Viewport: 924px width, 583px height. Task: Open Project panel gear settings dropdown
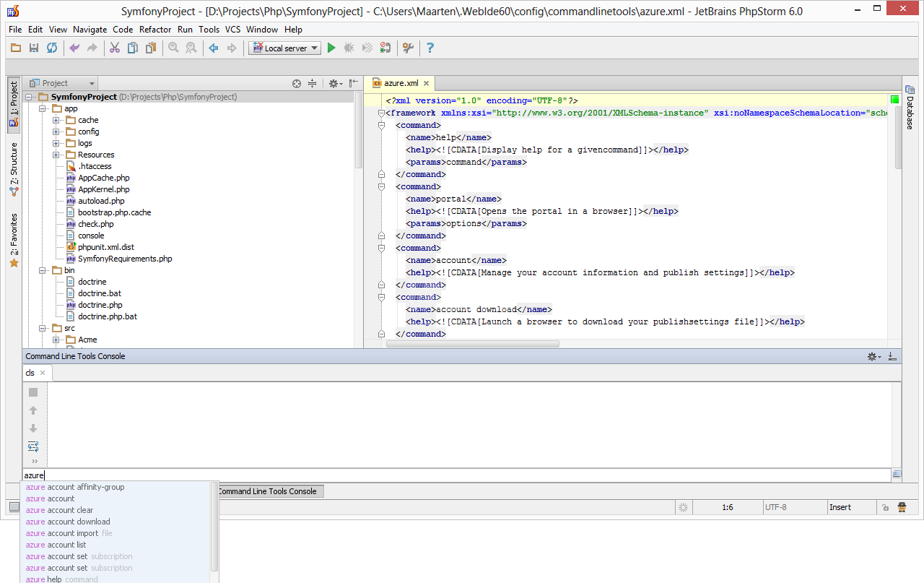(x=335, y=83)
